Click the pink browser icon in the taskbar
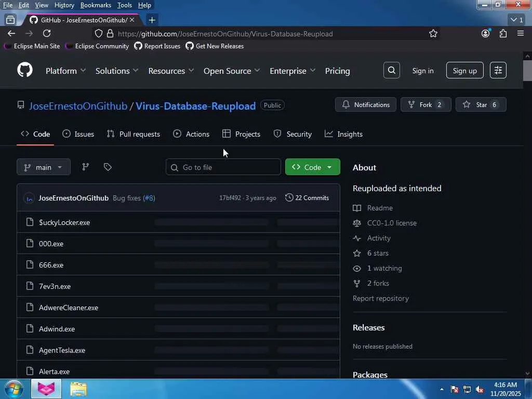The width and height of the screenshot is (532, 399). click(46, 389)
